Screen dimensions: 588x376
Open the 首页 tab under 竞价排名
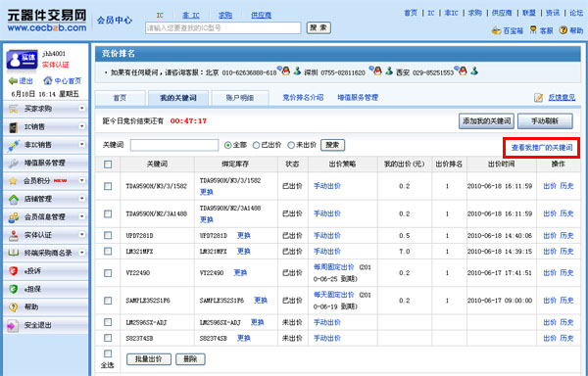120,98
